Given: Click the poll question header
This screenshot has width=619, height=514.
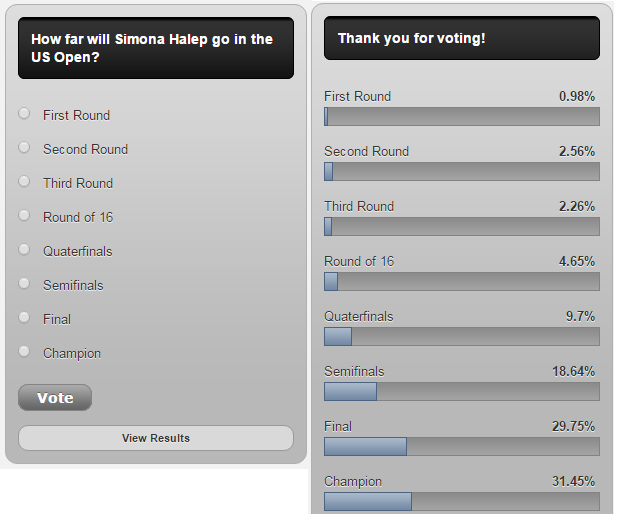Looking at the screenshot, I should (156, 48).
